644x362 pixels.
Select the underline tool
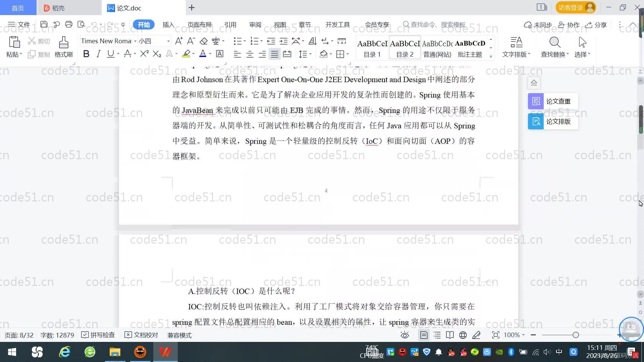111,54
